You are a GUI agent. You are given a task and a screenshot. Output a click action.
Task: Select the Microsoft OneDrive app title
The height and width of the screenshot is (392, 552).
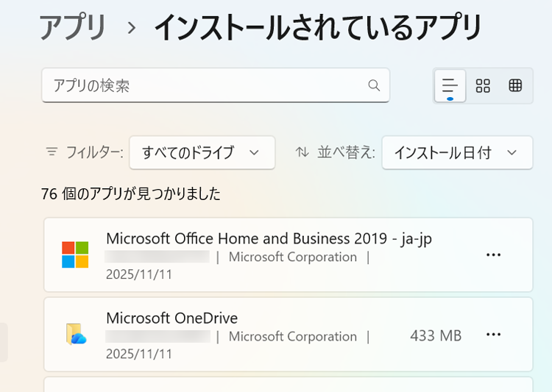pyautogui.click(x=171, y=318)
